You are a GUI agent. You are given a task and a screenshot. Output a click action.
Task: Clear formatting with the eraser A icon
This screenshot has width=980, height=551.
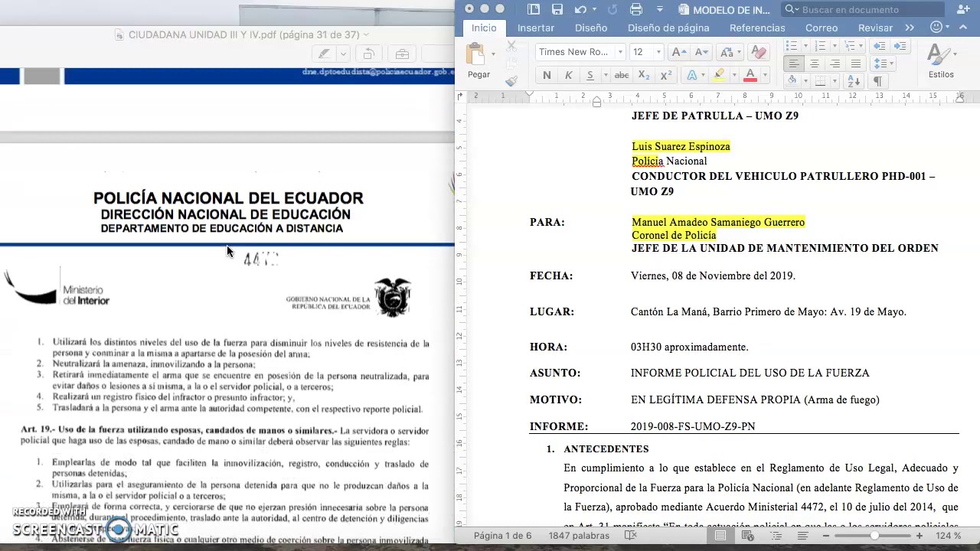(759, 52)
